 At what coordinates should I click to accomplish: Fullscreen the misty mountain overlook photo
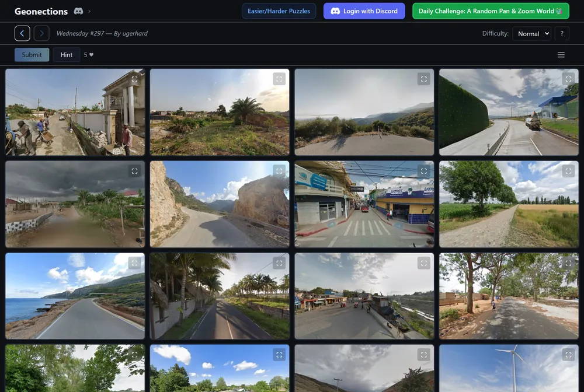tap(423, 79)
